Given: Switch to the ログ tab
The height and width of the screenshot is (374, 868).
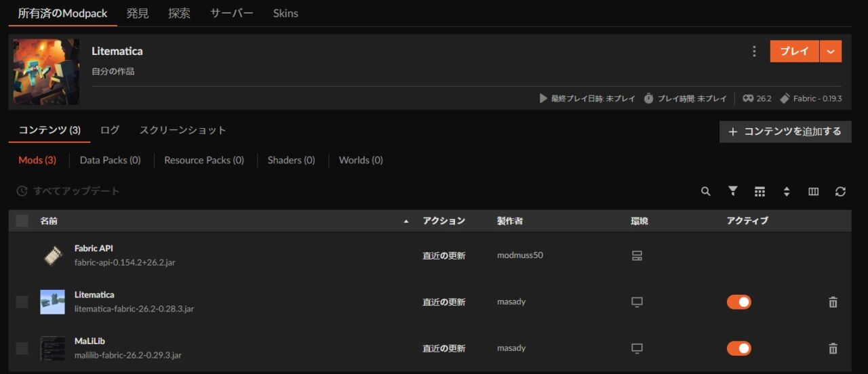Looking at the screenshot, I should tap(110, 130).
